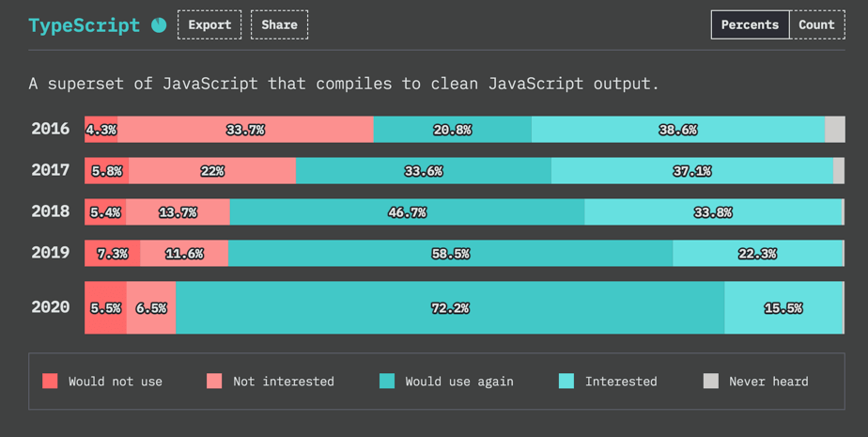Viewport: 868px width, 437px height.
Task: Open the Export dialog
Action: [209, 25]
